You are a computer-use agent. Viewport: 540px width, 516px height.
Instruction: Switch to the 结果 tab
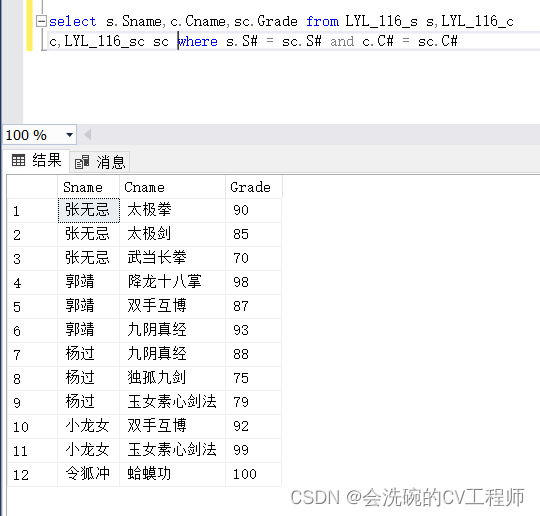click(37, 161)
